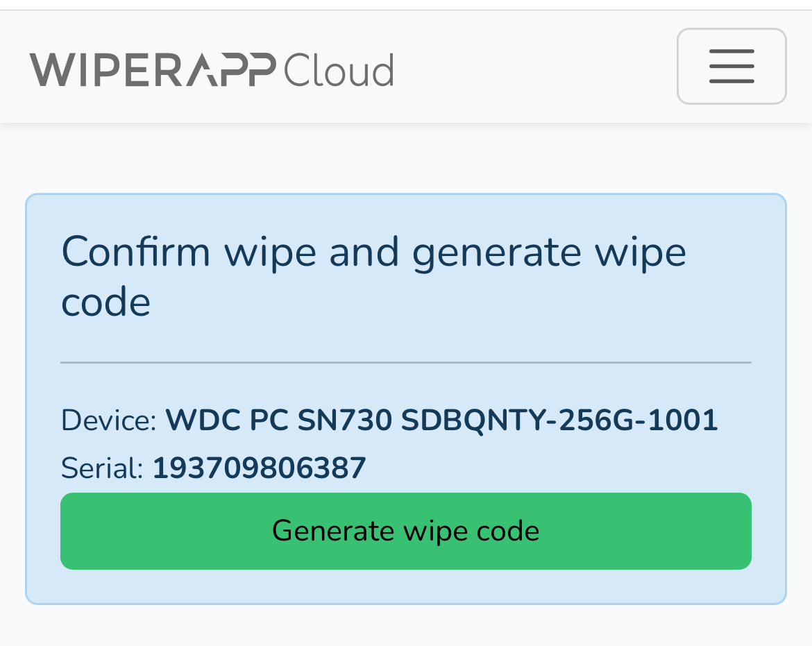The width and height of the screenshot is (812, 646).
Task: Click 'SDBQNTY-256G-1001' in the device model
Action: [559, 420]
